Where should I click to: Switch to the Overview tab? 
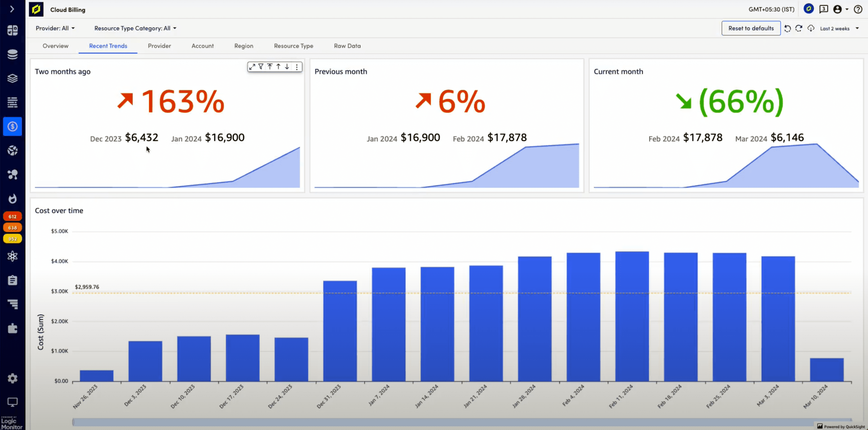tap(55, 46)
